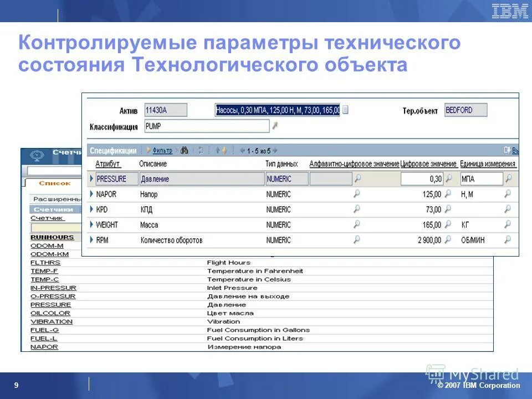This screenshot has width=532, height=399.
Task: Open alphanumeric value lookup in NAPOR row
Action: pos(356,194)
